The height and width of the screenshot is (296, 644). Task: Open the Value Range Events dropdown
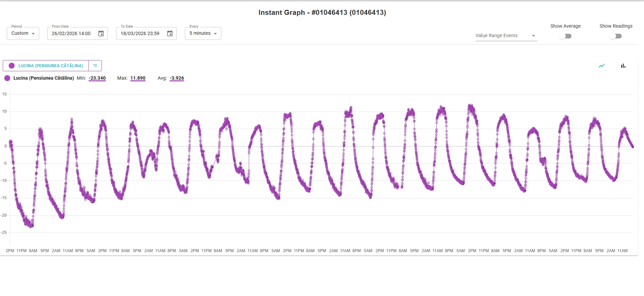tap(506, 35)
